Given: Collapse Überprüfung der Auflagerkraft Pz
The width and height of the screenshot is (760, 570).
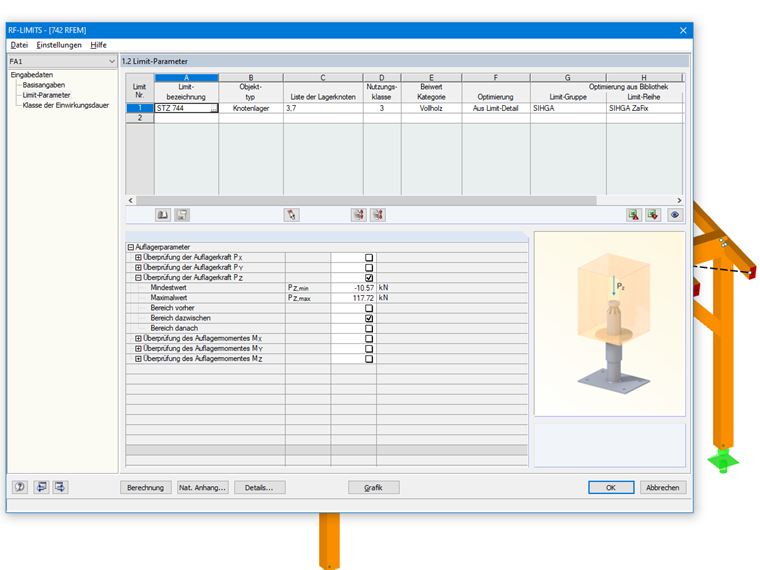Looking at the screenshot, I should click(138, 278).
